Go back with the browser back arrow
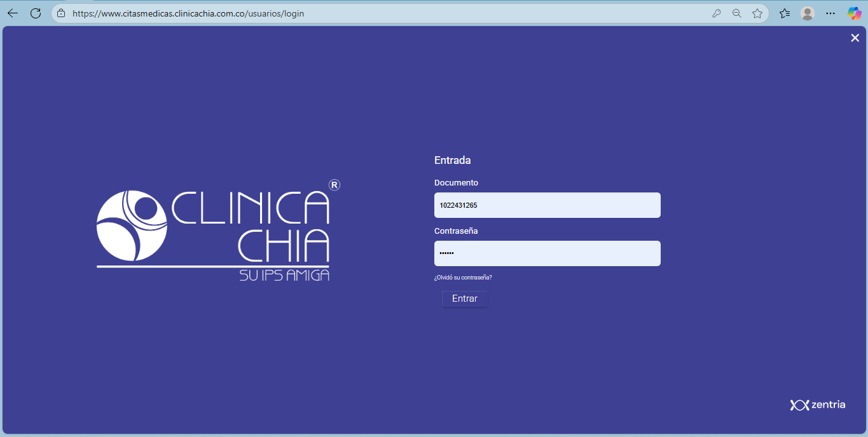This screenshot has height=437, width=868. click(13, 13)
